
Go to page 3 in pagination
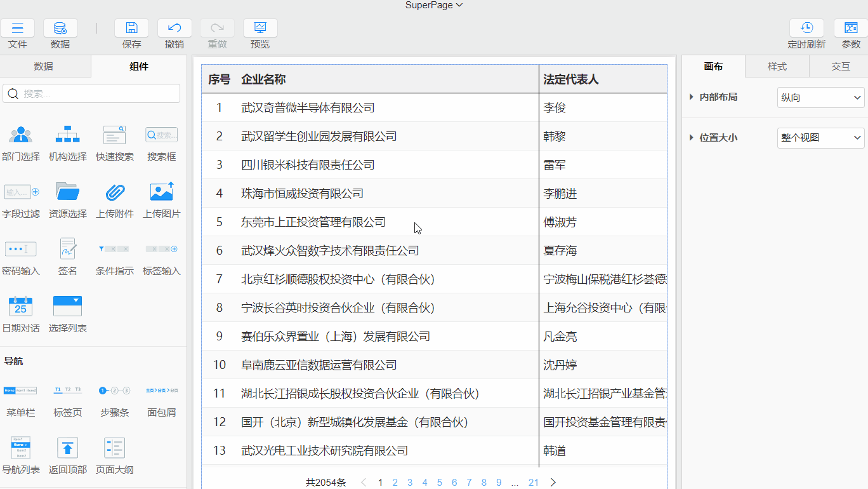(x=410, y=483)
